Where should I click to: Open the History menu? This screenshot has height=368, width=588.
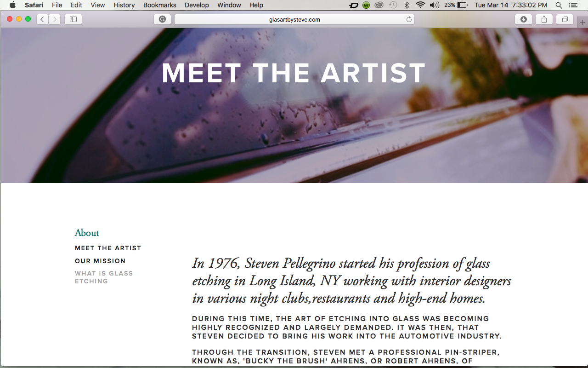[x=124, y=5]
